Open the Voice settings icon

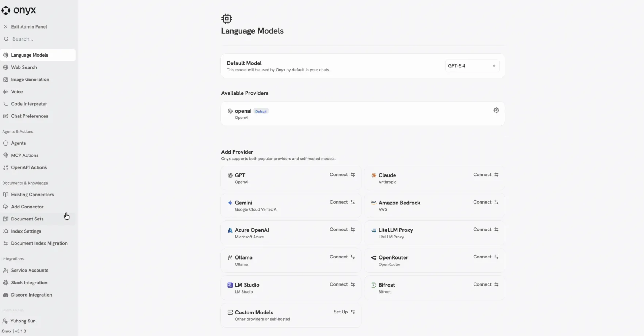tap(5, 91)
